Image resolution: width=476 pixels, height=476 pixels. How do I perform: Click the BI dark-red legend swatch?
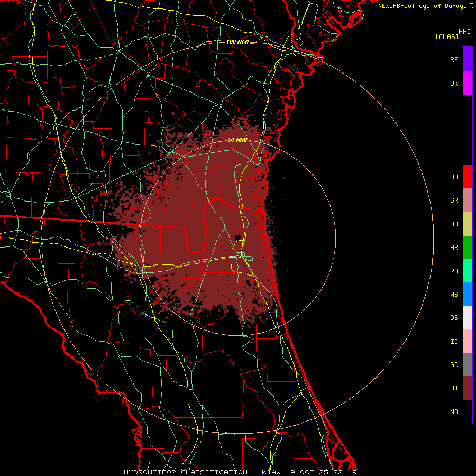click(467, 388)
